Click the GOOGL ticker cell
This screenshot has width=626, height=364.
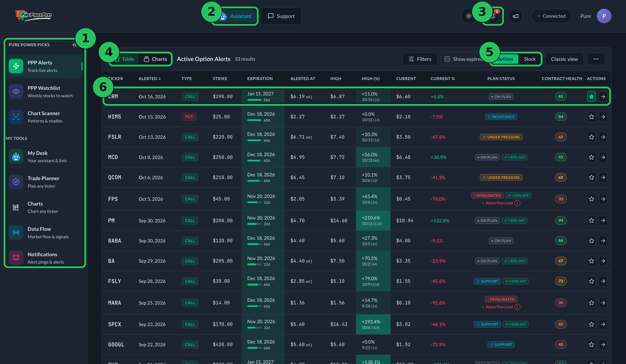pyautogui.click(x=116, y=345)
